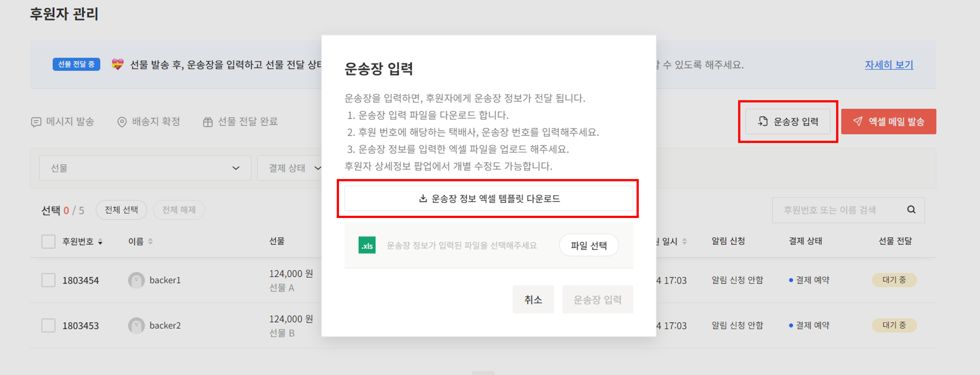Click the paper plane icon on 엑셀 메일 발송
Screen dimensions: 980x375
coord(858,121)
